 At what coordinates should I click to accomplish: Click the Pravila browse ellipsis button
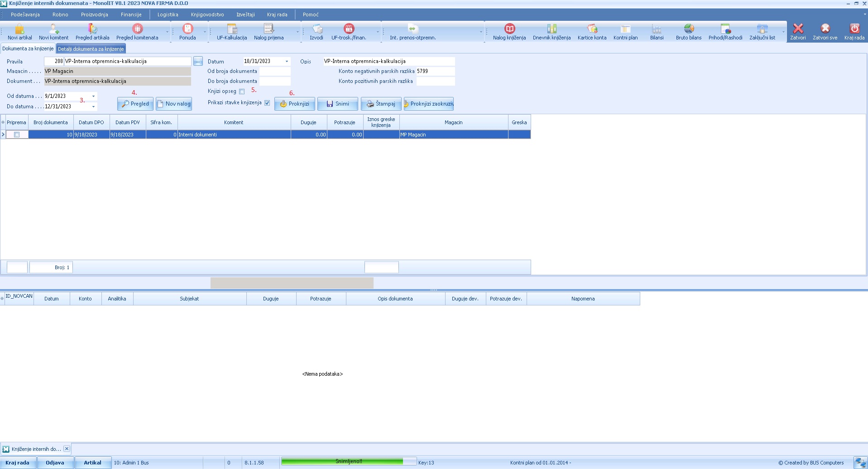(x=198, y=61)
